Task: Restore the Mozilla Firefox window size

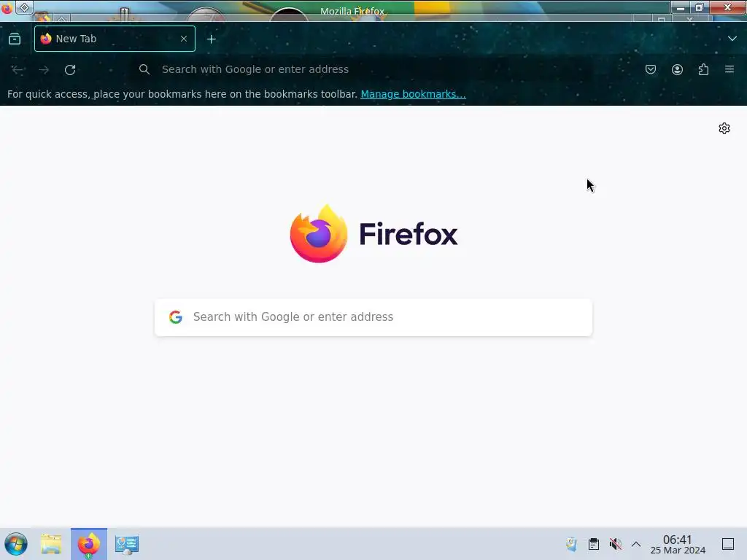Action: pos(699,7)
